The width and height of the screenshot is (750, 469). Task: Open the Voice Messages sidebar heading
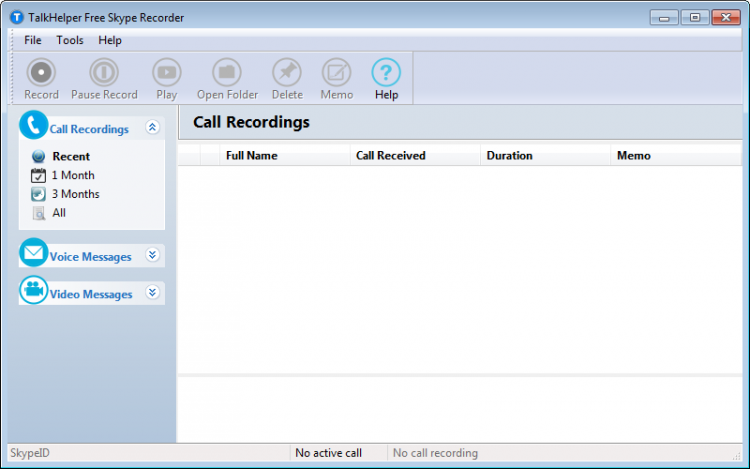point(90,257)
